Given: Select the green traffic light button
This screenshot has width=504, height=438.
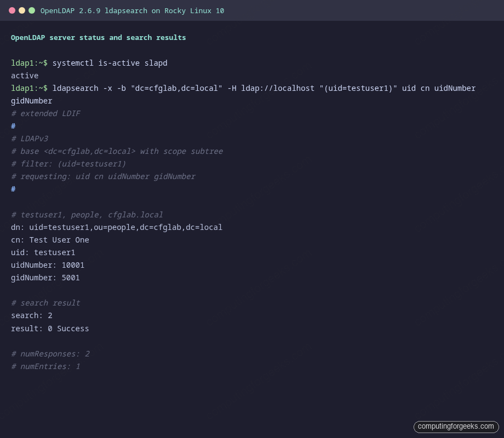Looking at the screenshot, I should point(31,10).
